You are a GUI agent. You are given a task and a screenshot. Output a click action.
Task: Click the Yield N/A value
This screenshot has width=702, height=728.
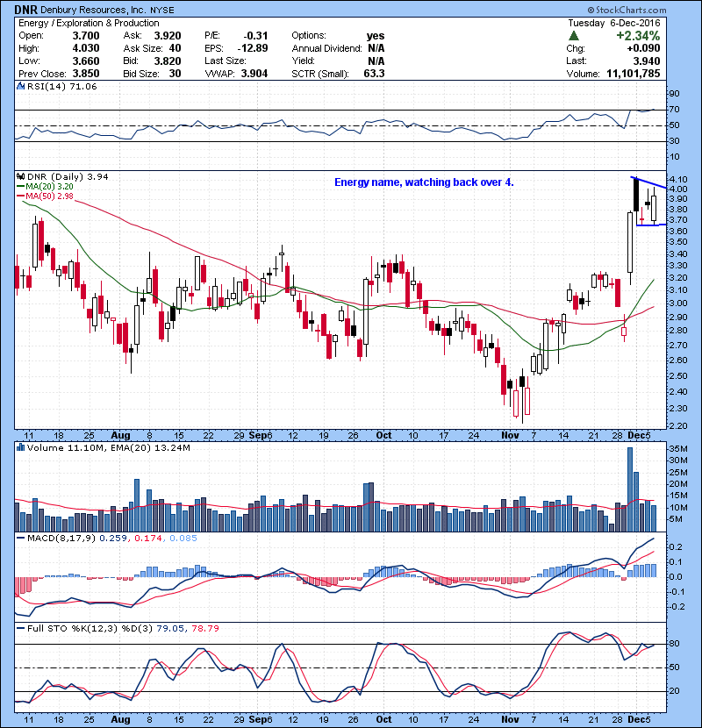376,61
